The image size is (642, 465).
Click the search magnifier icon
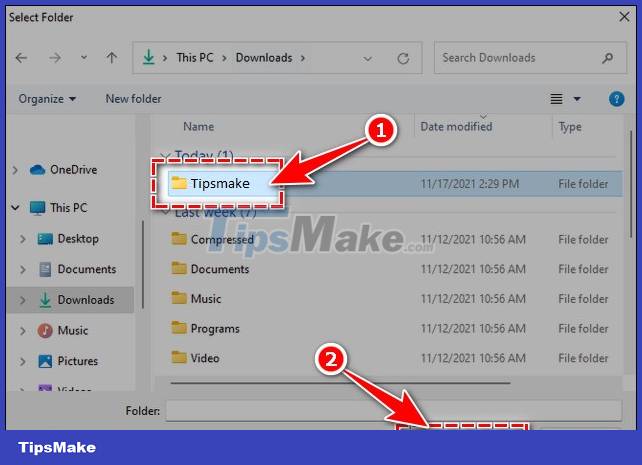(x=608, y=58)
